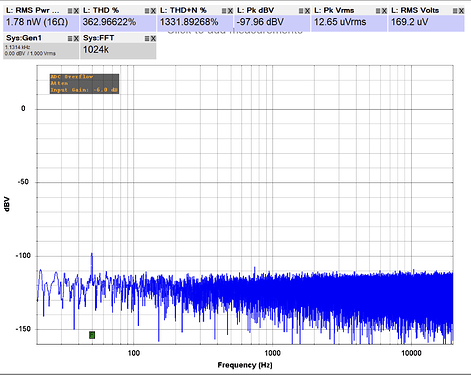This screenshot has width=471, height=375.
Task: Close the Pk dBV measurement tile
Action: (307, 11)
